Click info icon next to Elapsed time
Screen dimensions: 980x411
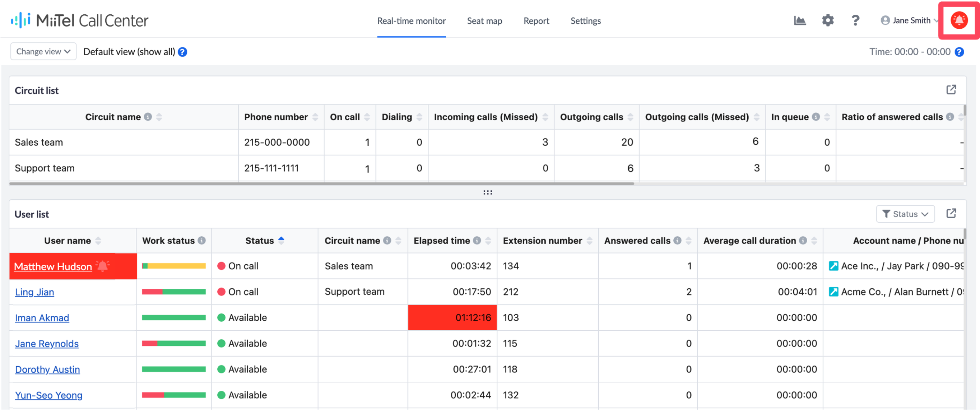(x=477, y=241)
